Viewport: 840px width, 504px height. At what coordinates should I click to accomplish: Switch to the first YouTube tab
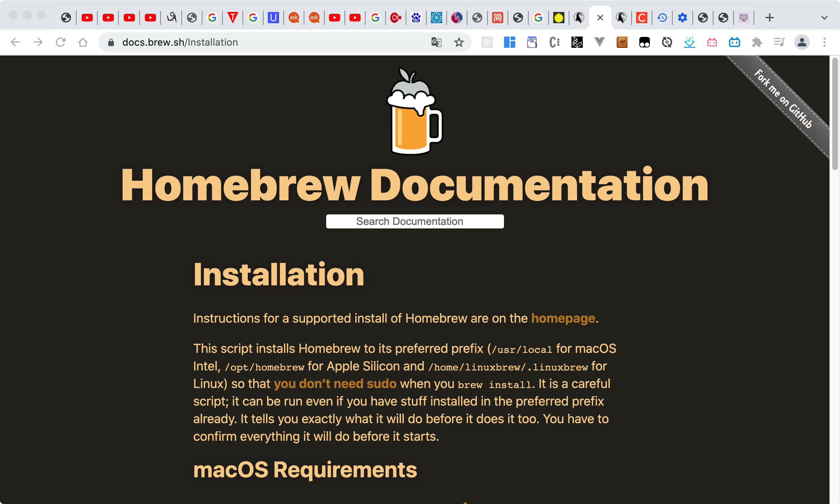(87, 18)
